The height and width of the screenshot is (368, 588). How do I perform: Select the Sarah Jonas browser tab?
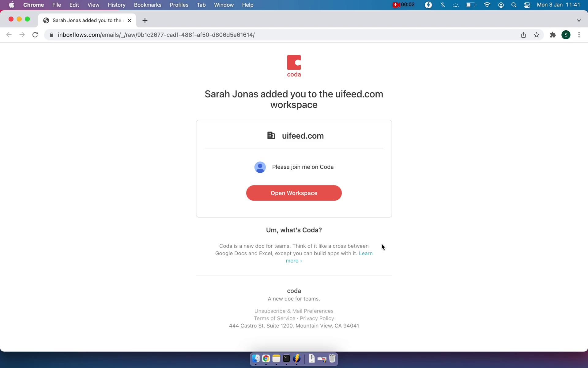(87, 20)
